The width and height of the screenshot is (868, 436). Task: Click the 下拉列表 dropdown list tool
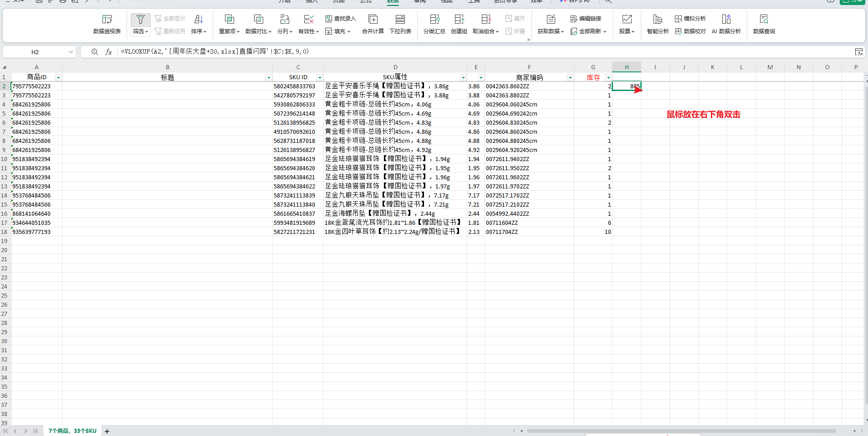point(400,24)
